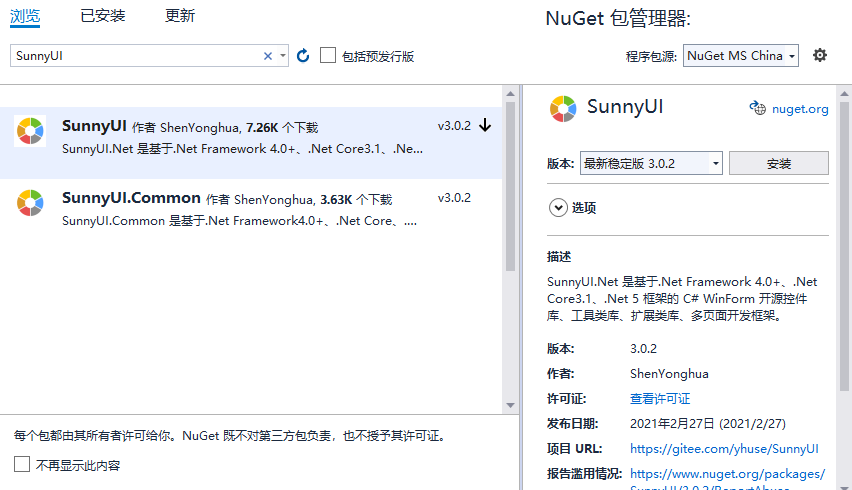This screenshot has height=490, width=852.
Task: Click the details pane scrollbar thumb
Action: 844,246
